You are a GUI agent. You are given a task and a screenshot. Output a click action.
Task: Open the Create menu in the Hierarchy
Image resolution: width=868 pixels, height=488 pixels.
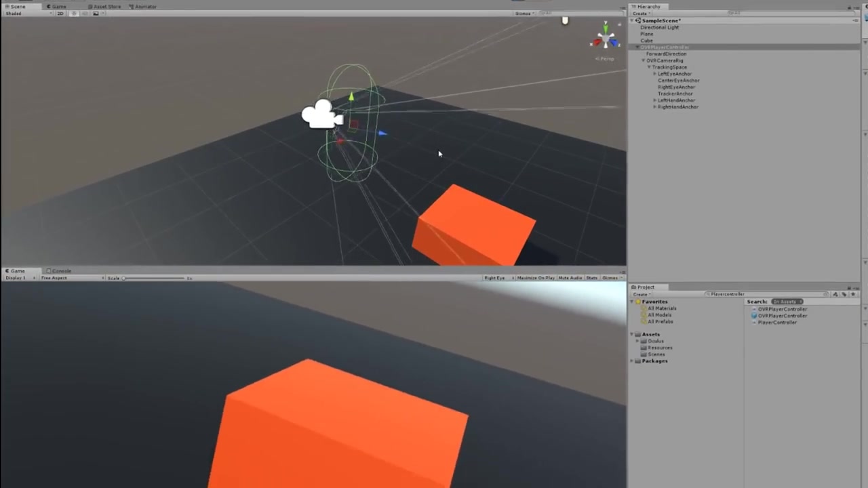click(640, 12)
